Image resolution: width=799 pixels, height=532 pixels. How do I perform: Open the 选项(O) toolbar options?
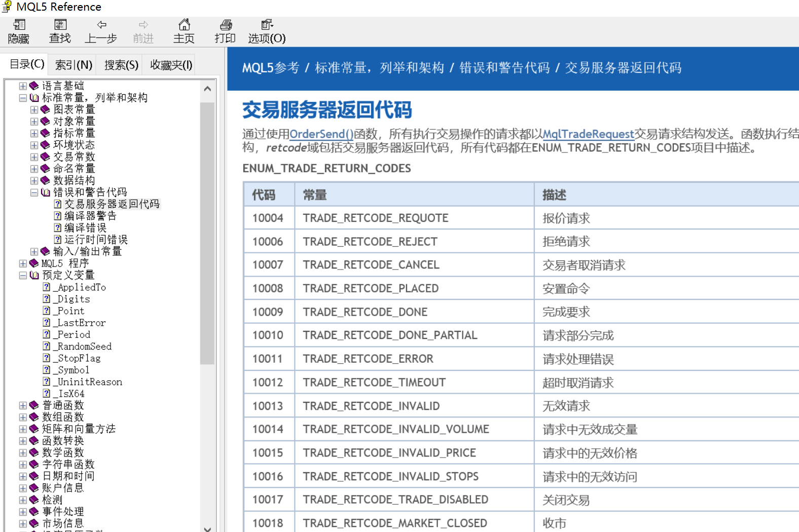pos(267,31)
